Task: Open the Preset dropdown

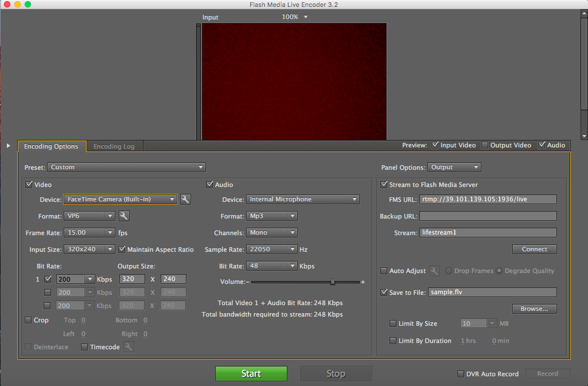Action: 126,167
